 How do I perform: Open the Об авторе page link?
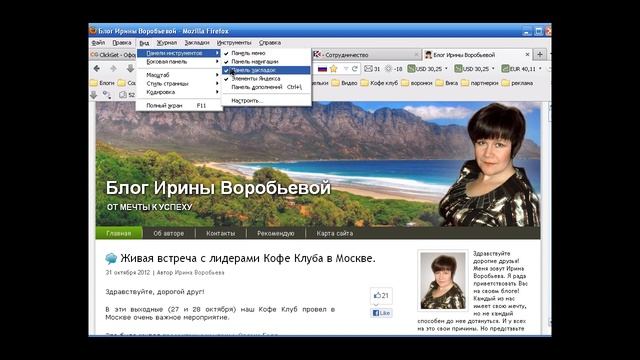click(169, 233)
